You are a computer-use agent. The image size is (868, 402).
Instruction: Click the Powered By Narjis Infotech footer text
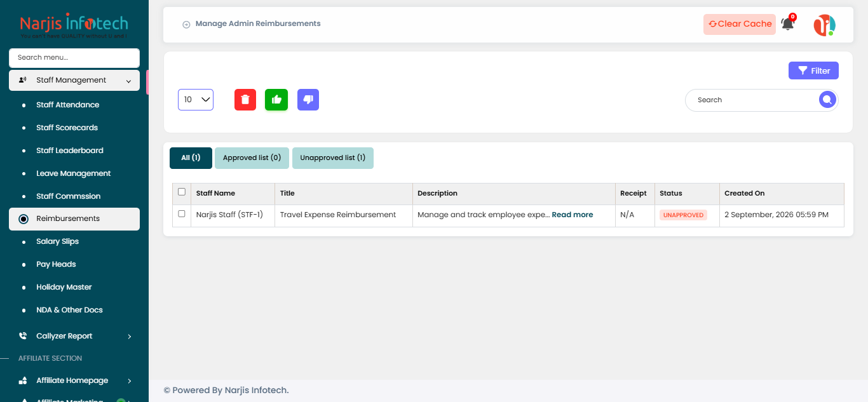tap(226, 390)
